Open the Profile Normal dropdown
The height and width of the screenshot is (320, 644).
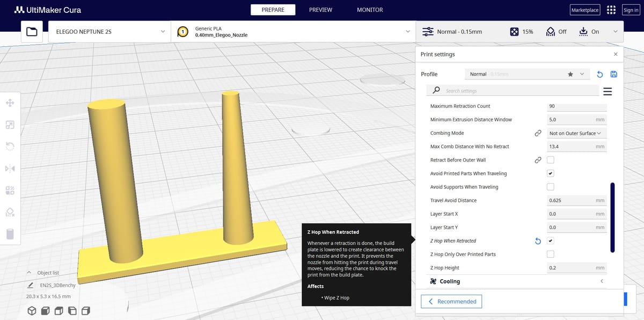[x=526, y=74]
